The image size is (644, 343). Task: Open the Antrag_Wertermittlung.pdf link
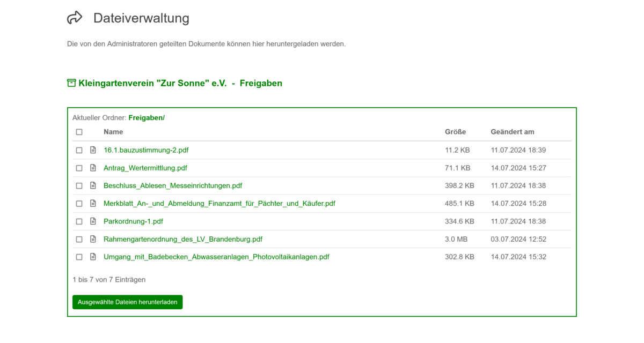(145, 168)
